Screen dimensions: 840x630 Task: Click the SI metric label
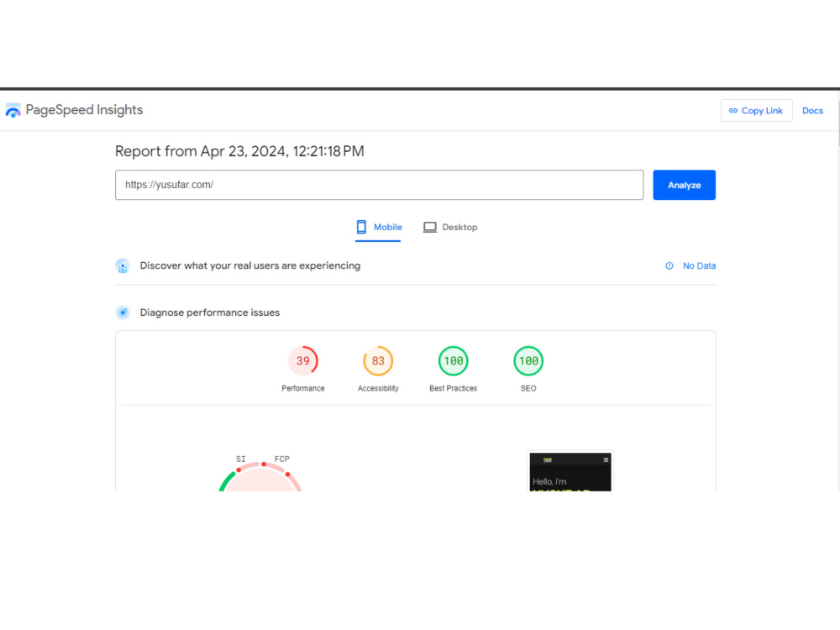point(240,459)
